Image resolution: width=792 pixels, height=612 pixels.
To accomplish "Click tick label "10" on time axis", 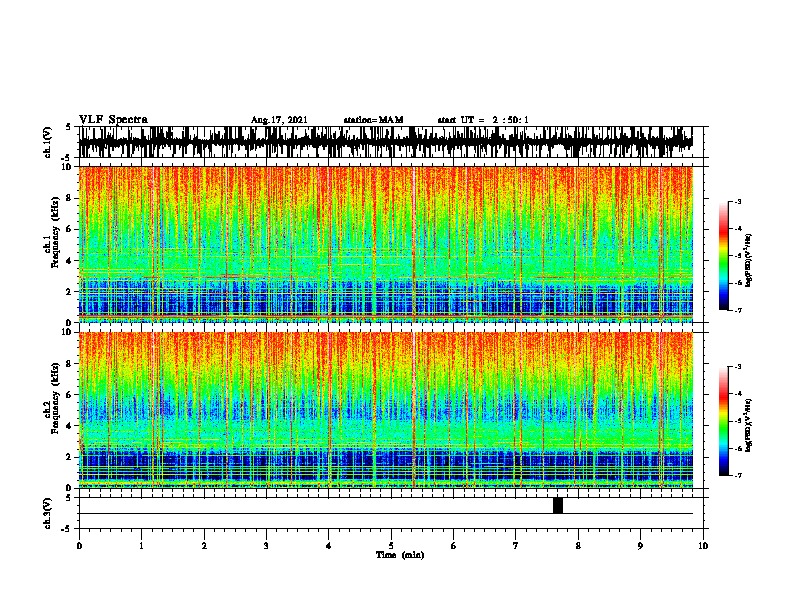I will coord(703,546).
